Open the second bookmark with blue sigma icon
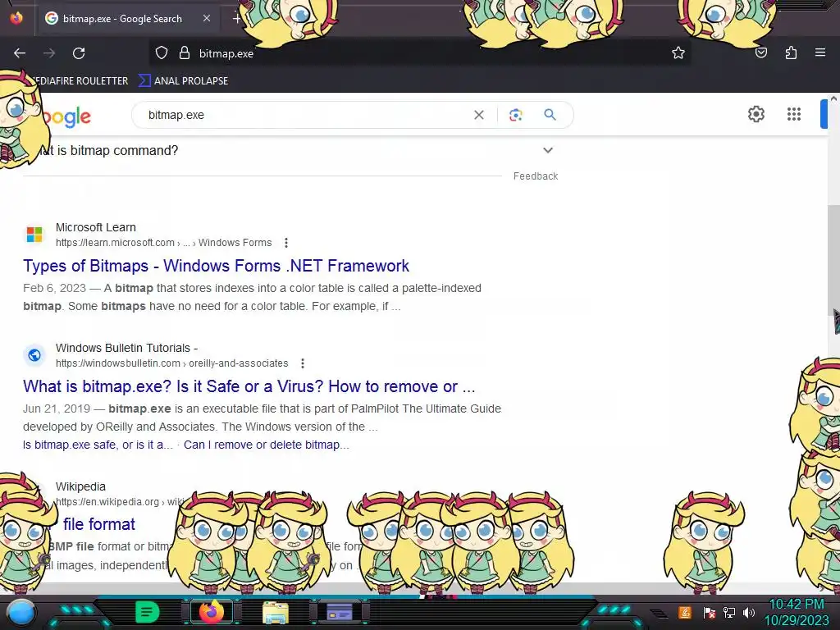Screen dimensions: 840x630 (184, 81)
